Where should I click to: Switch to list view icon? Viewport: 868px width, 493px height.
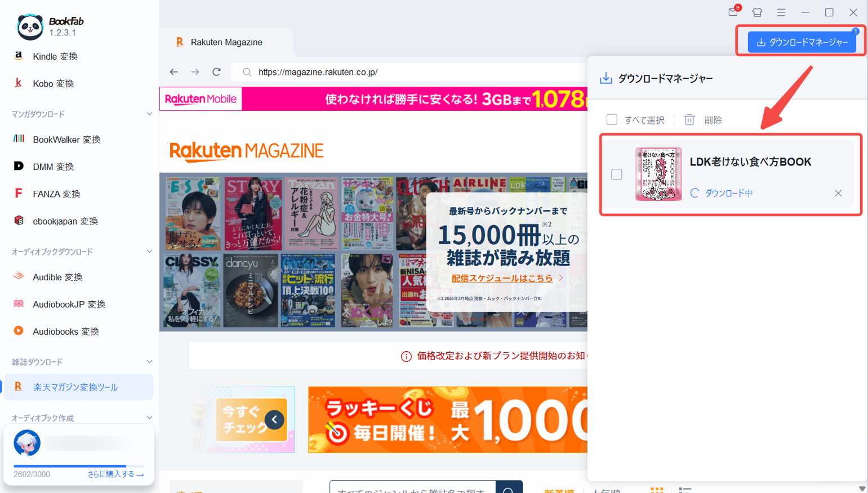coord(685,490)
